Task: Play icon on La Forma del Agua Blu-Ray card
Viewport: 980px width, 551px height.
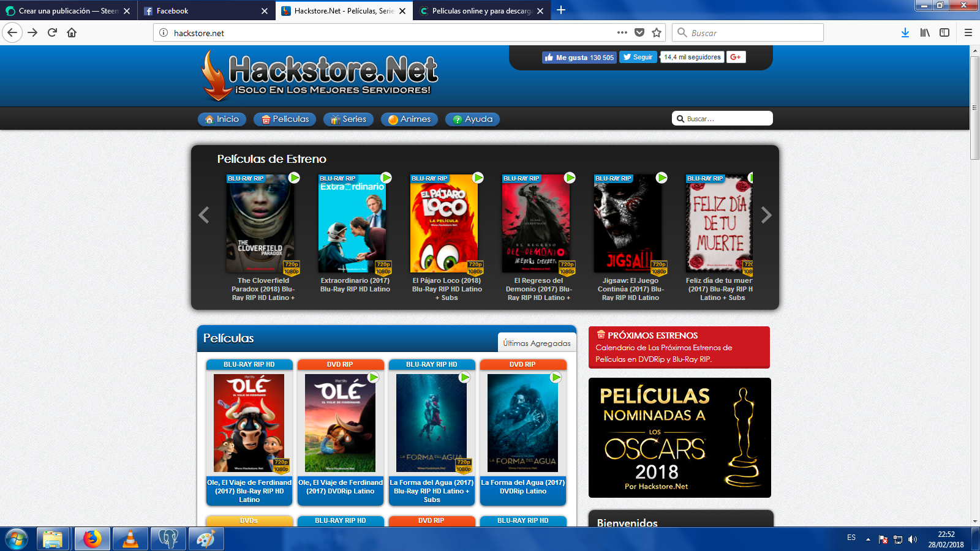Action: pyautogui.click(x=465, y=377)
